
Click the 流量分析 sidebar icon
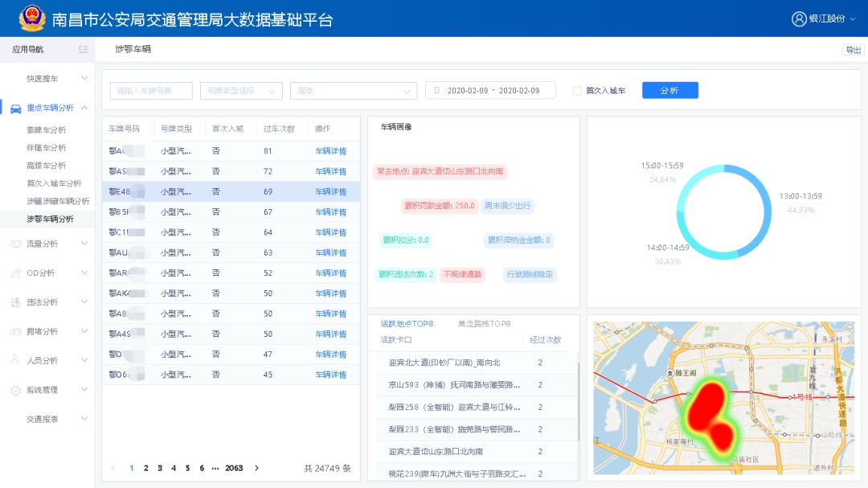(15, 244)
